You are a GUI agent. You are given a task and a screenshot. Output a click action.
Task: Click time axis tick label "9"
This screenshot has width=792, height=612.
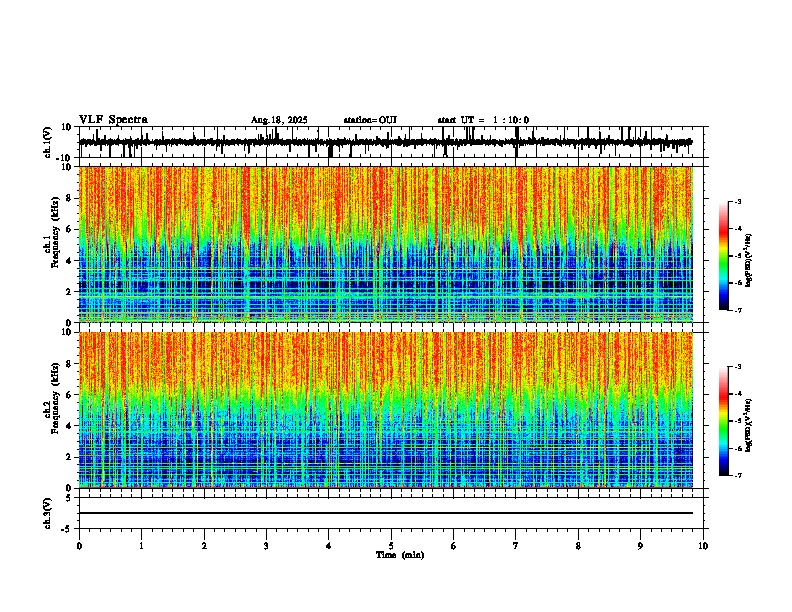[640, 546]
